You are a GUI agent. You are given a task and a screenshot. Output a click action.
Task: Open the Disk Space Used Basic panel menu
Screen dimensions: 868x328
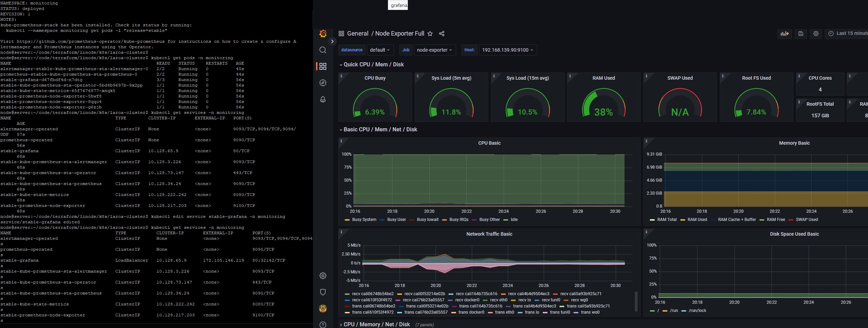(794, 234)
